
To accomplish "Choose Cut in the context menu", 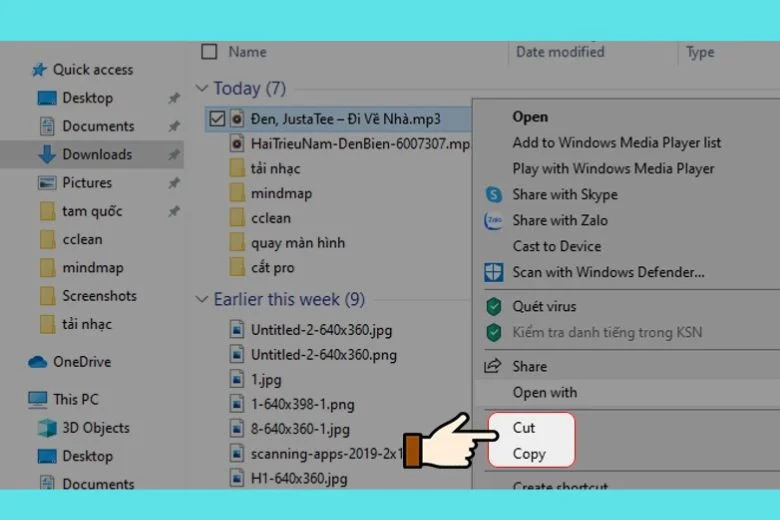I will 524,427.
